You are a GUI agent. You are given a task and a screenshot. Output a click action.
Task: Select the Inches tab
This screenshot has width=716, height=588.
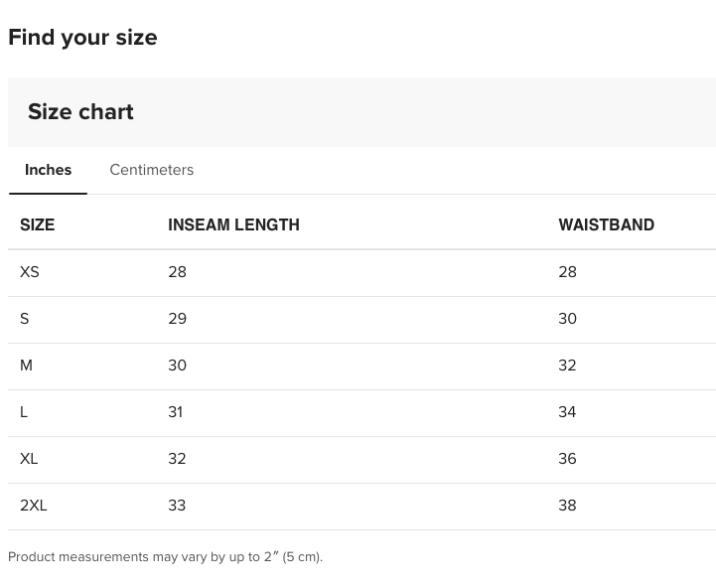coord(48,170)
